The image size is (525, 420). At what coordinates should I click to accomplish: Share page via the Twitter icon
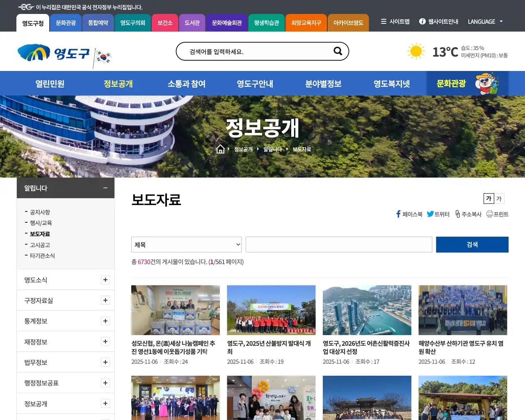point(431,214)
